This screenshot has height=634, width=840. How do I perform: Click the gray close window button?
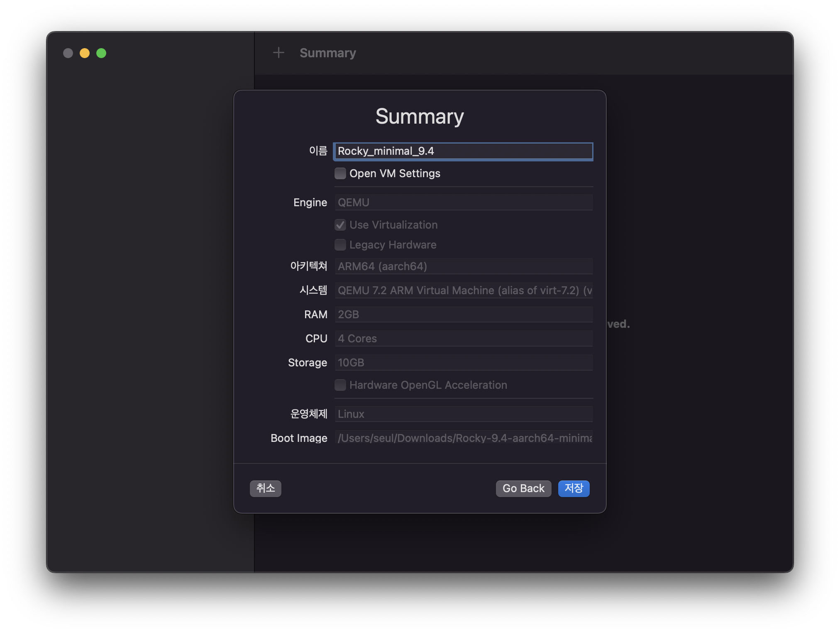click(68, 53)
